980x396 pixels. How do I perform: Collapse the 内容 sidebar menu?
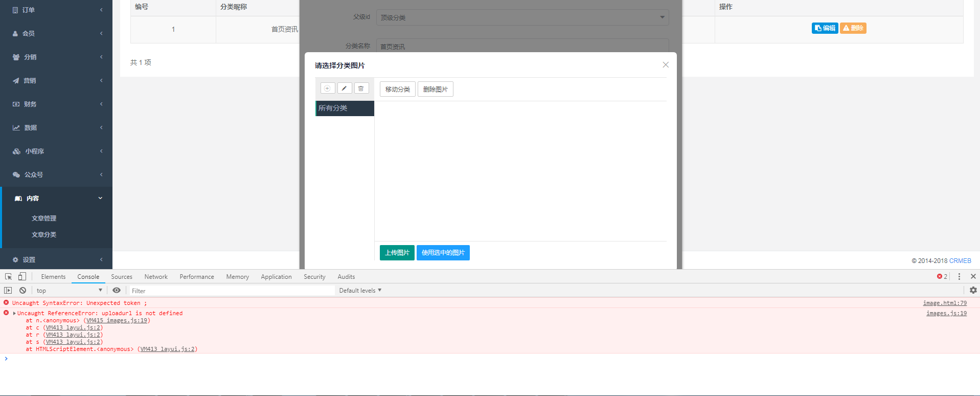pos(56,198)
